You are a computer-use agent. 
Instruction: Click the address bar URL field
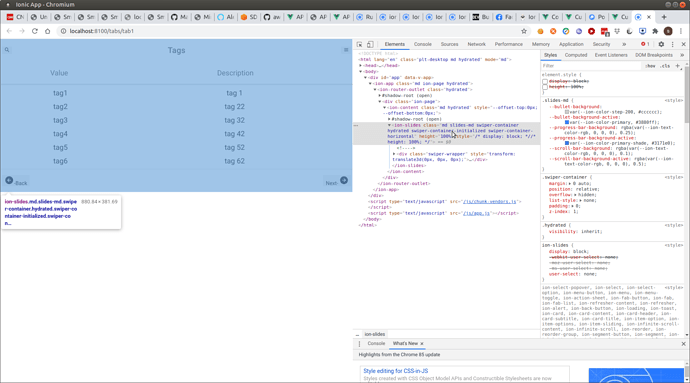(x=290, y=31)
